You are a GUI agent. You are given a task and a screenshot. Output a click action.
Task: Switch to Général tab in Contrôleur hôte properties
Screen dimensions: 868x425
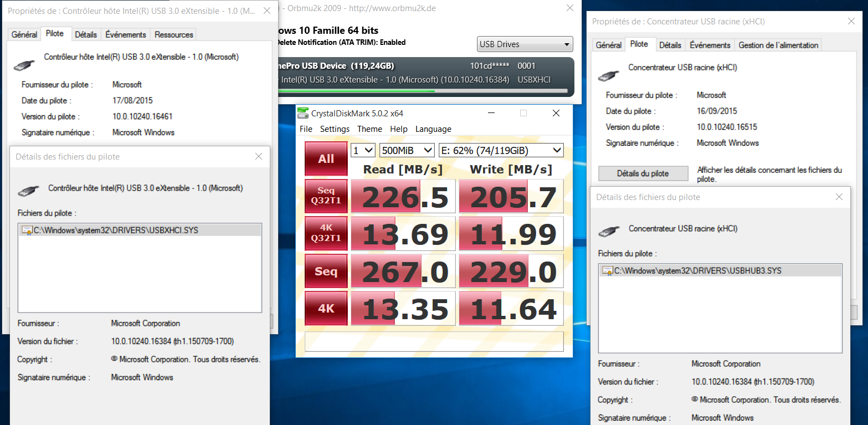[24, 34]
